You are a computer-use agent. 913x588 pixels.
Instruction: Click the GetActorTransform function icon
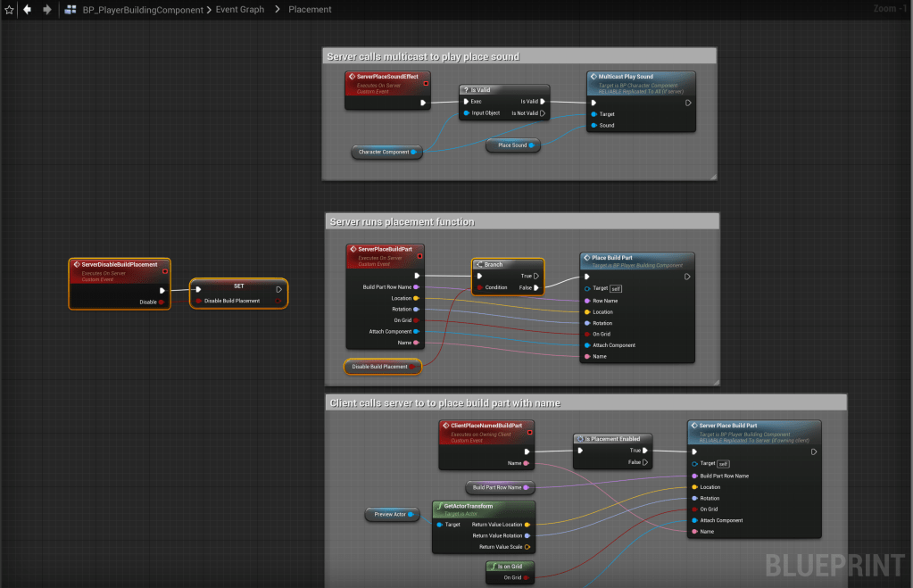439,506
